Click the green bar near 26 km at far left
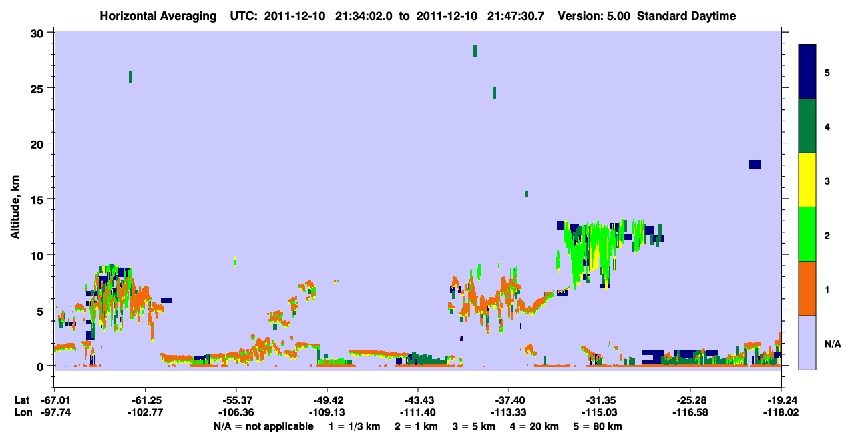Image resolution: width=868 pixels, height=445 pixels. 130,77
